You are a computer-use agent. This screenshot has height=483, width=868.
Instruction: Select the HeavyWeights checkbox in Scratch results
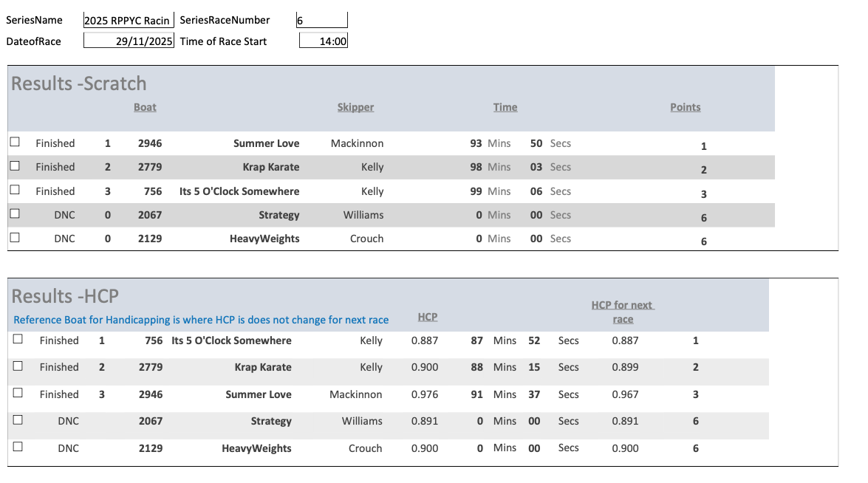(15, 238)
